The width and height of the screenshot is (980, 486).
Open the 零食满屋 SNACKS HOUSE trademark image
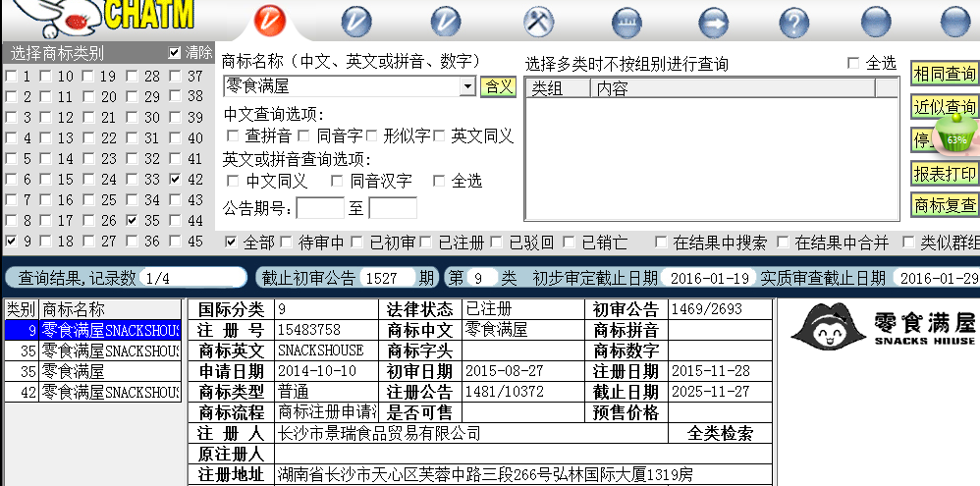(883, 325)
